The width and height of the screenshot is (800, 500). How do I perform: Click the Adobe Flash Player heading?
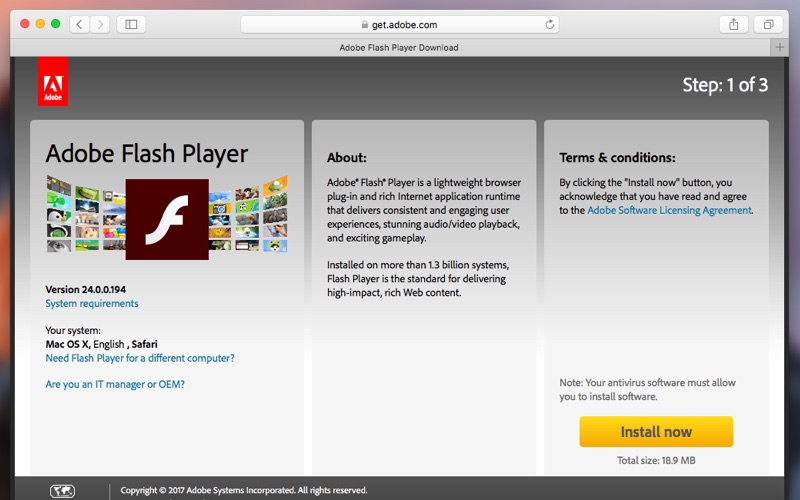147,154
